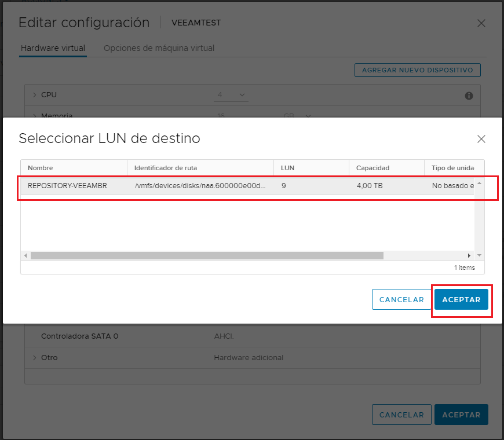Click the left arrow of horizontal scrollbar

click(x=25, y=255)
